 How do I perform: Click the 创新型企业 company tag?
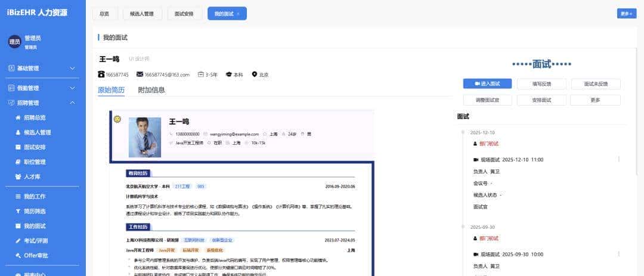222,240
